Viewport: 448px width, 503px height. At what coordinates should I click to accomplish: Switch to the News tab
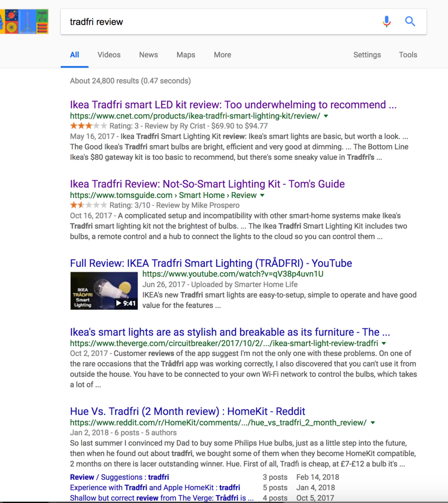click(x=148, y=55)
